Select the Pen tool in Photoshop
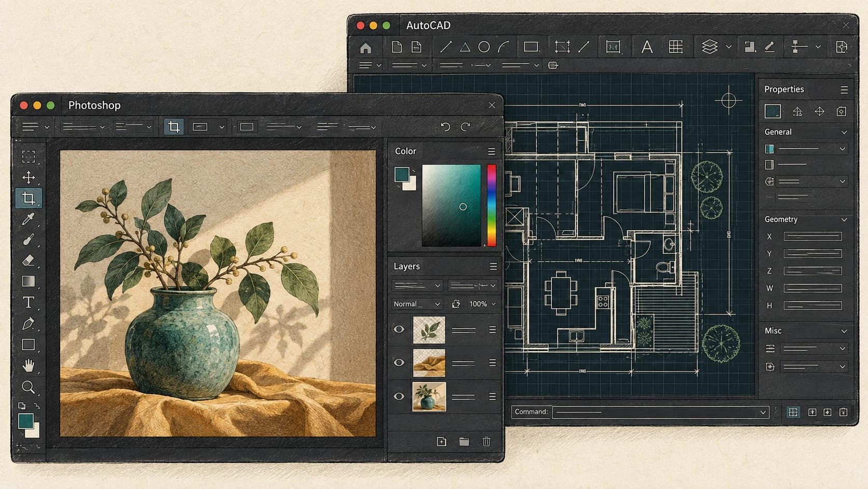The height and width of the screenshot is (489, 868). pyautogui.click(x=29, y=323)
